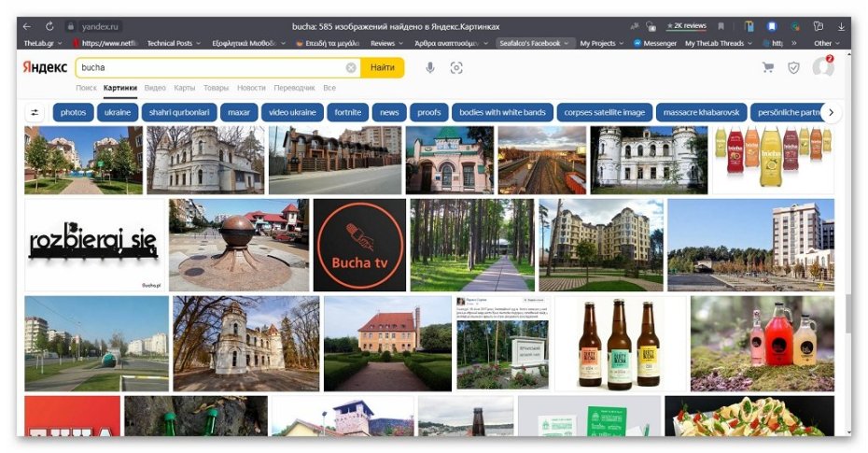Switch to the Новости tab

pyautogui.click(x=251, y=88)
